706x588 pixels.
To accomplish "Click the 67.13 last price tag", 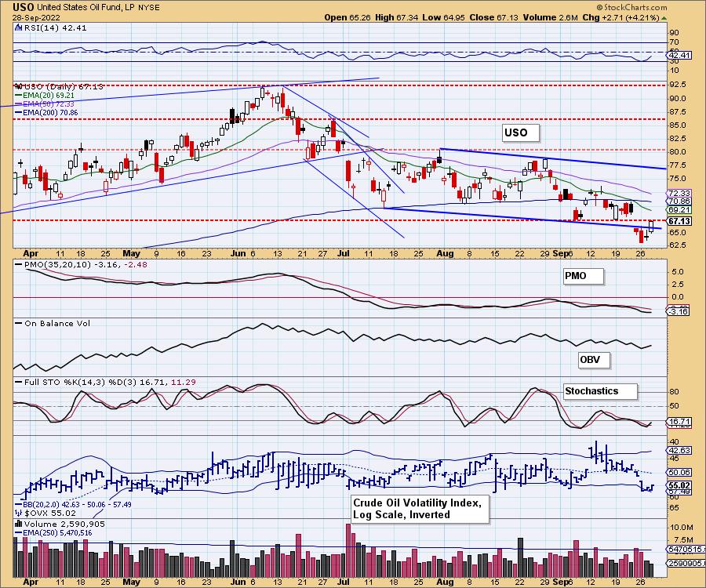I will [679, 222].
